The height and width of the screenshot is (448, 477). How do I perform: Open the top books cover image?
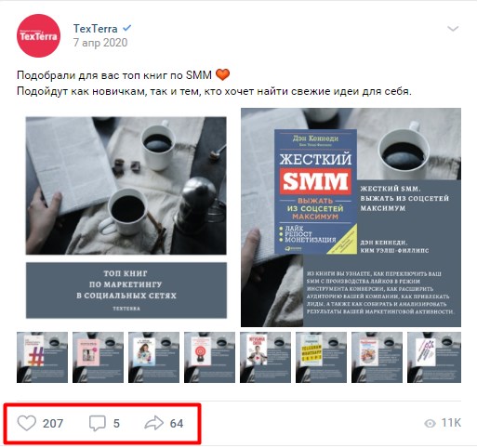tap(126, 217)
